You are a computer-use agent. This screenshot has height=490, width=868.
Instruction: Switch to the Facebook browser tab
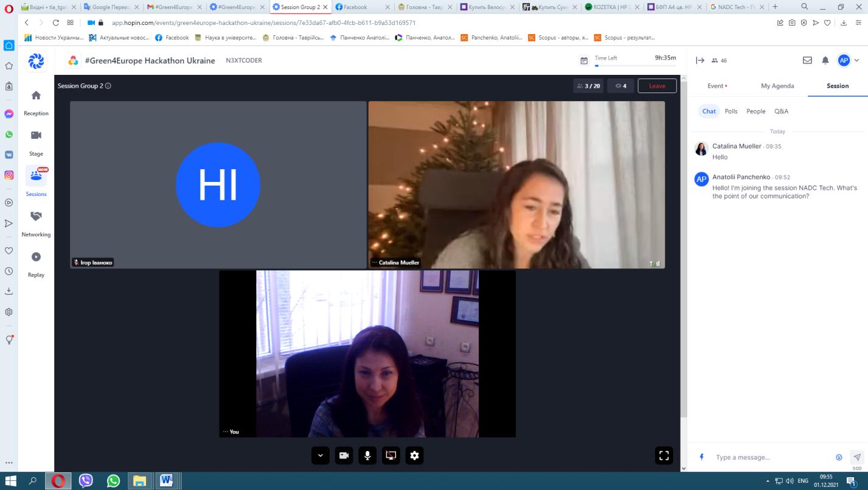361,7
